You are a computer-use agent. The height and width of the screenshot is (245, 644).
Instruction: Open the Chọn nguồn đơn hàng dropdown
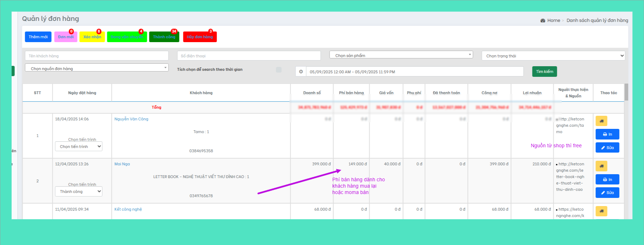pos(96,68)
